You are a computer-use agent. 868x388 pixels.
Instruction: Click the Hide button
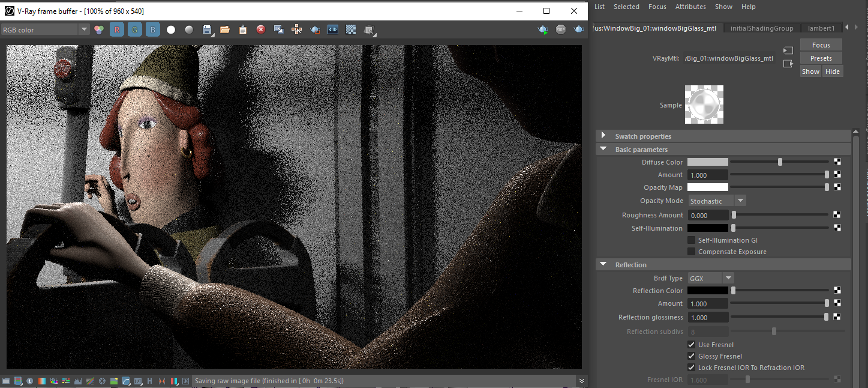coord(833,71)
